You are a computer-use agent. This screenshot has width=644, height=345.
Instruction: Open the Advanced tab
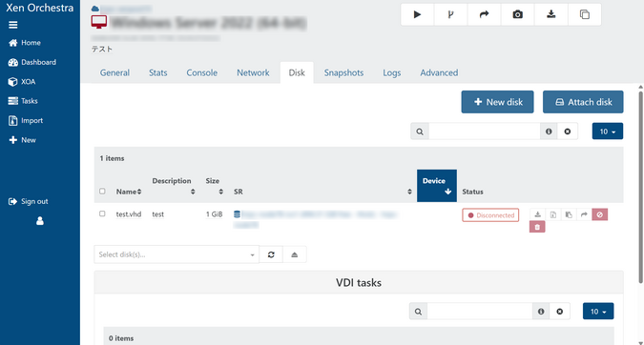coord(439,72)
